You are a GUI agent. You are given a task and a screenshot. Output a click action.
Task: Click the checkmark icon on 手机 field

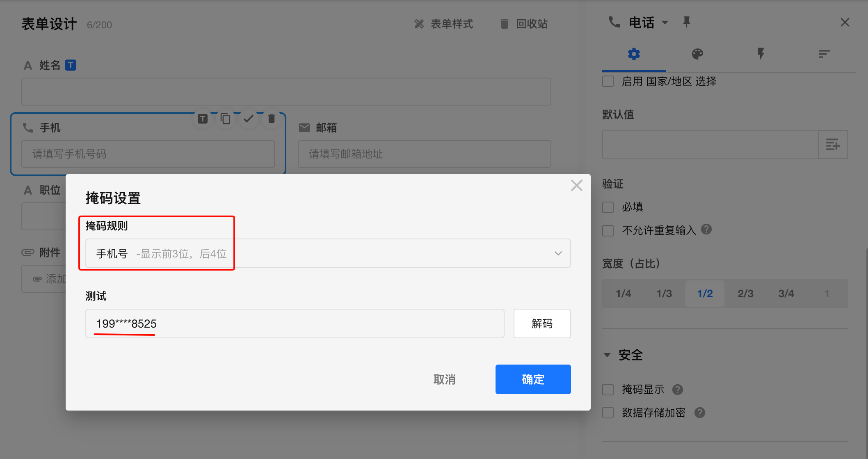click(248, 119)
